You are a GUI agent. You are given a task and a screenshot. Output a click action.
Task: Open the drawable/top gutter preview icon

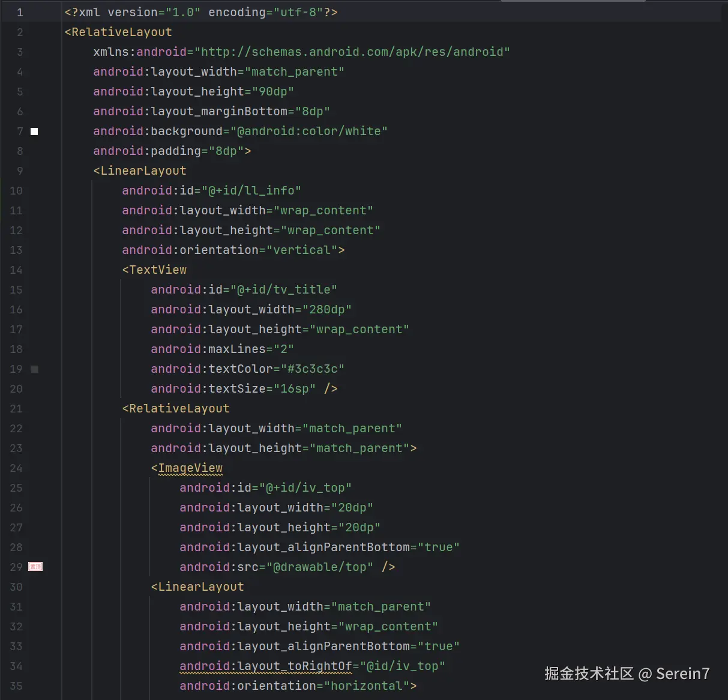click(35, 567)
